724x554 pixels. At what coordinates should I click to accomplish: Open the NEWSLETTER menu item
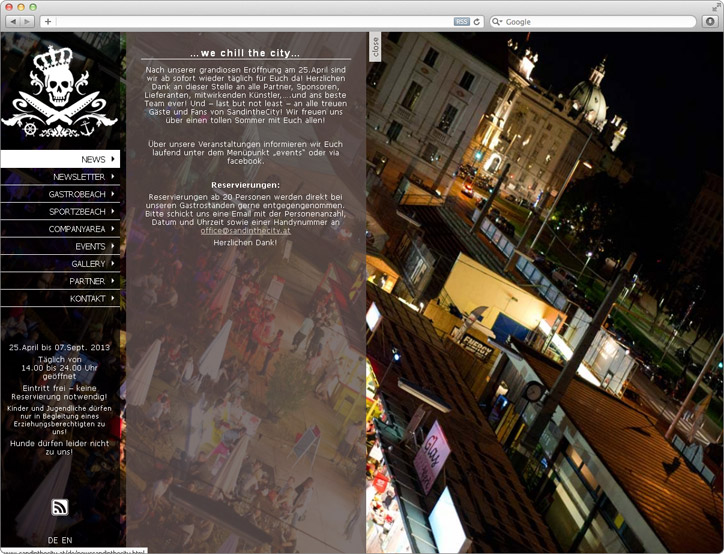tap(60, 176)
